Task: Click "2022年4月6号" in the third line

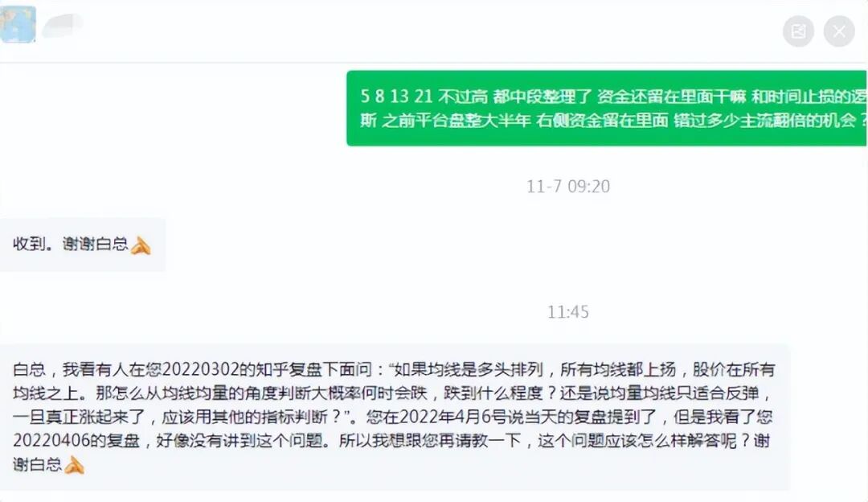Action: coord(451,417)
